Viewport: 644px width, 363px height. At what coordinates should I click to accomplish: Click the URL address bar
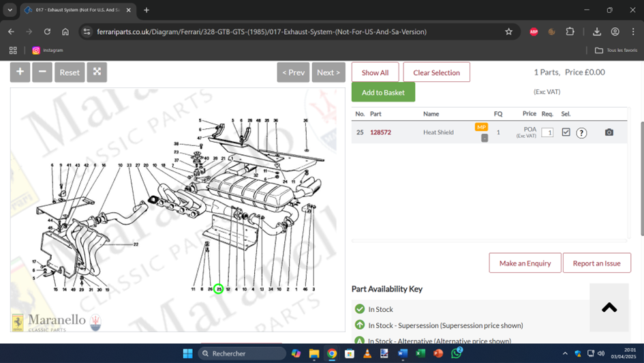[262, 31]
